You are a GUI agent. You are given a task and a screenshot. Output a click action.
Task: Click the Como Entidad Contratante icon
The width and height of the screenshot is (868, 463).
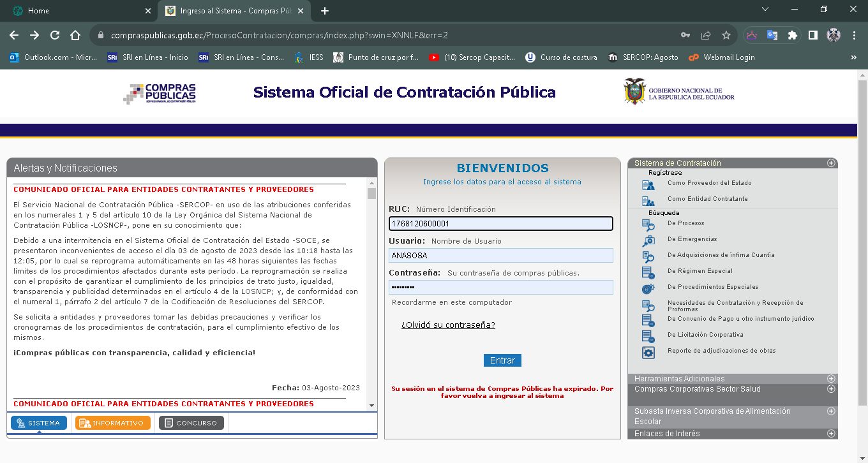[648, 201]
